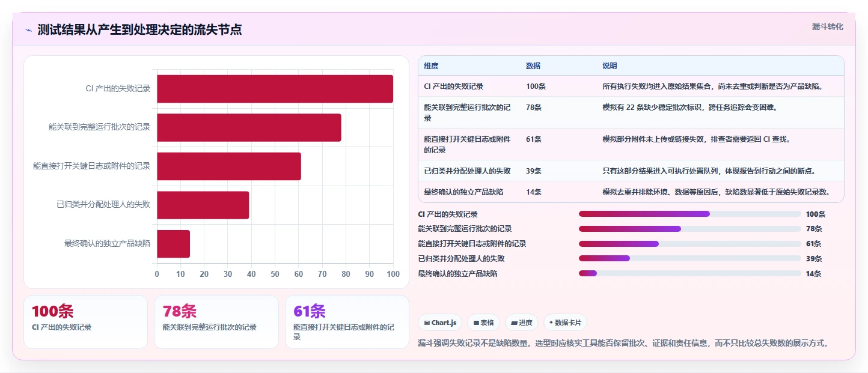Click the note starting 模拟部分附件未上传或链接失效

[696, 139]
